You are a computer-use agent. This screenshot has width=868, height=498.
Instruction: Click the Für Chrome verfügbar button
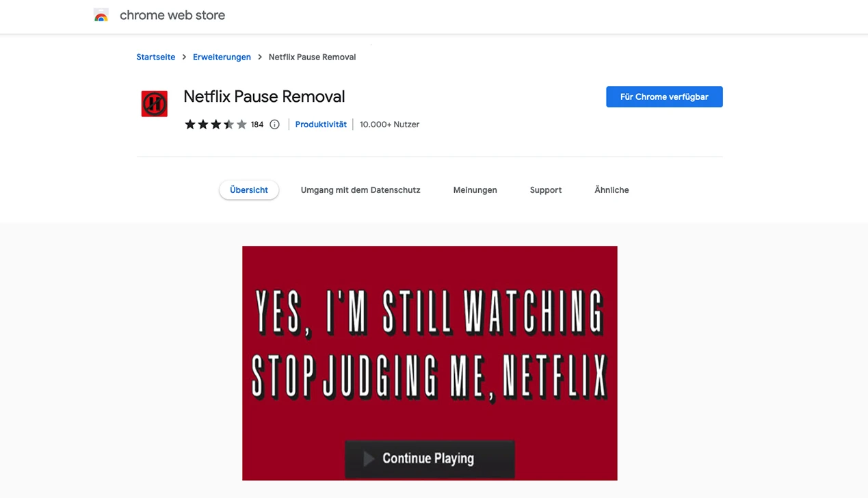(x=664, y=96)
